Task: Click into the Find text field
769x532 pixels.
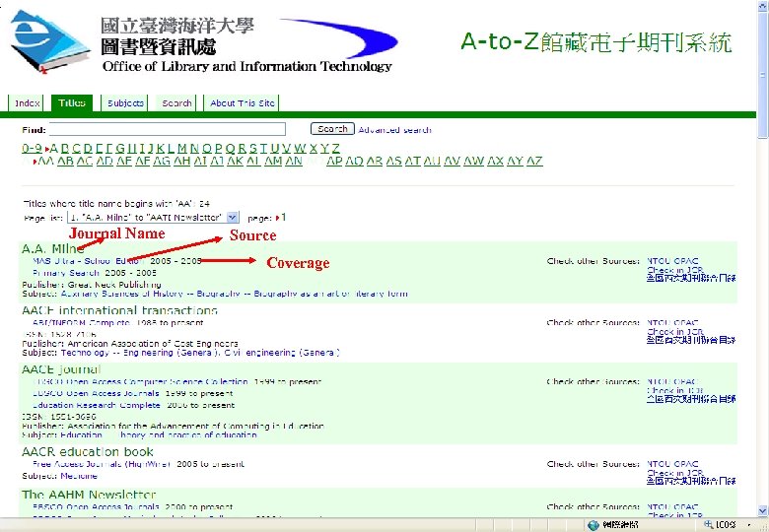Action: [x=168, y=129]
